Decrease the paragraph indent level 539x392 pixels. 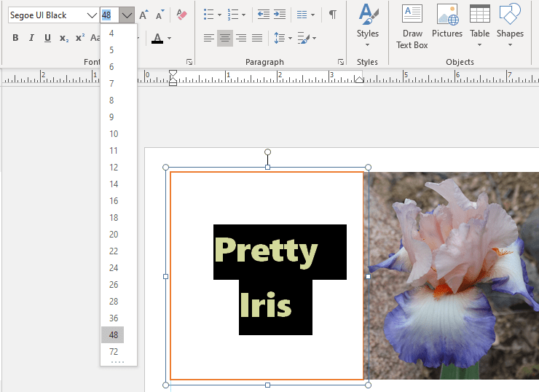263,15
